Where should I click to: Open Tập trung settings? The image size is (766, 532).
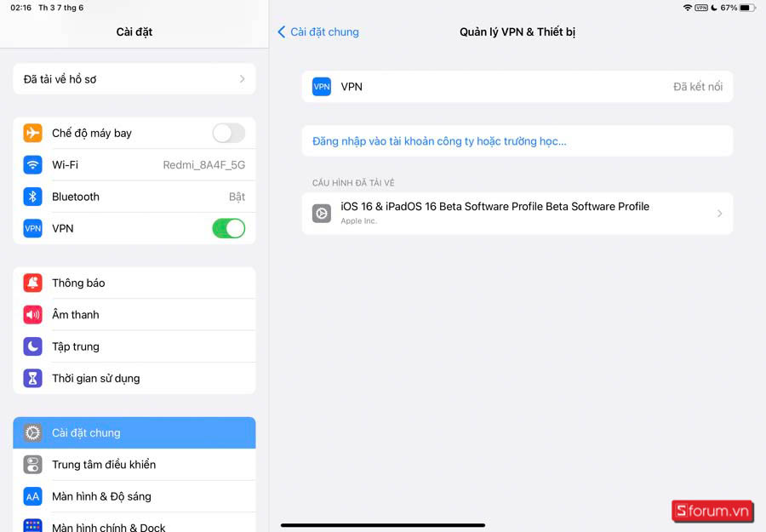[134, 346]
